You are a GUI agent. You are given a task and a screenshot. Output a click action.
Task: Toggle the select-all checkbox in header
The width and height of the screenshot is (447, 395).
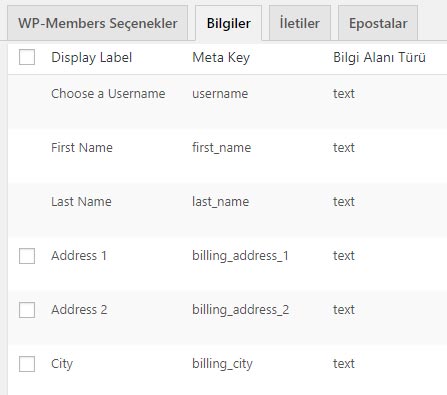pyautogui.click(x=27, y=57)
